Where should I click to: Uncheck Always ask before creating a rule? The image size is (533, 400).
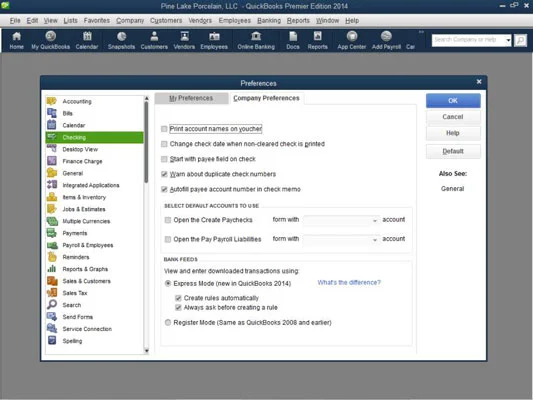(x=178, y=308)
